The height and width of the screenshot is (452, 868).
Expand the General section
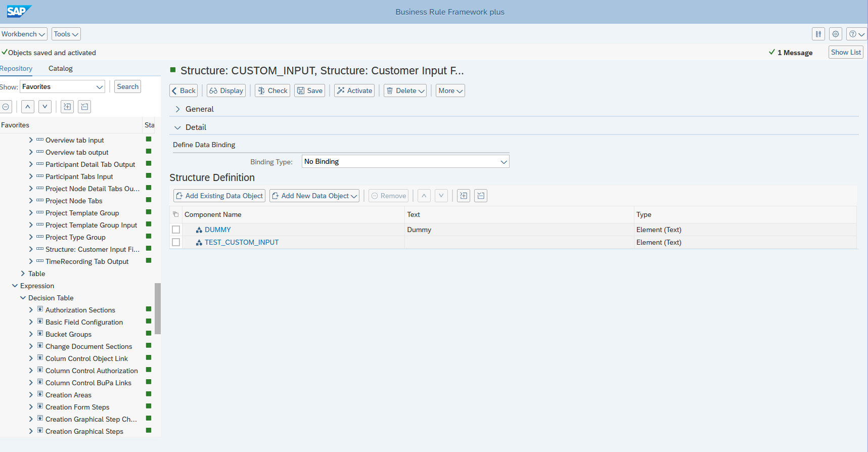coord(178,109)
